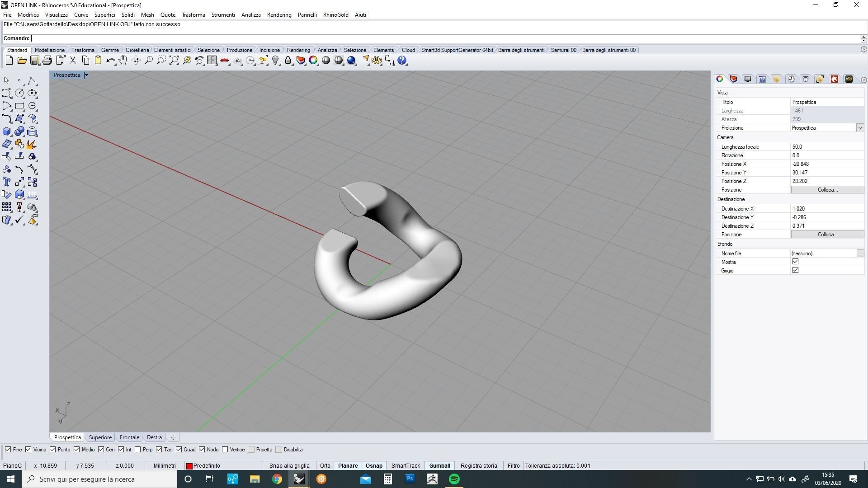Toggle the Vicino osnap checkbox
Image resolution: width=868 pixels, height=488 pixels.
pos(28,450)
